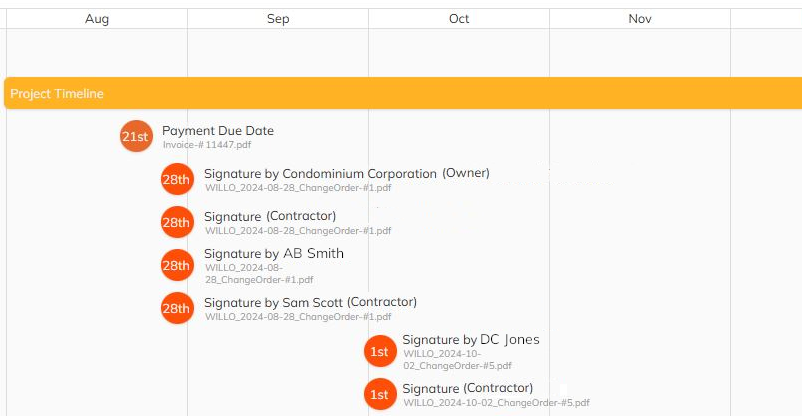Select the 1st marker for October Contractor signature

tap(379, 394)
